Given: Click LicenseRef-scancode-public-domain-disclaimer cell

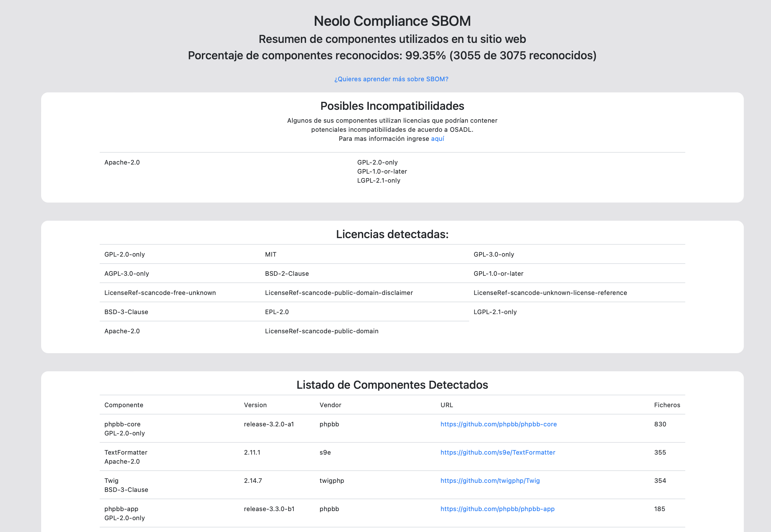Looking at the screenshot, I should coord(339,293).
